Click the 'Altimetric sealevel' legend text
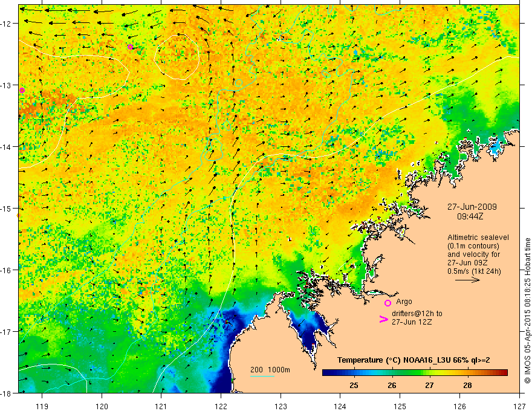Screen dimensions: 532x411 tap(478, 238)
